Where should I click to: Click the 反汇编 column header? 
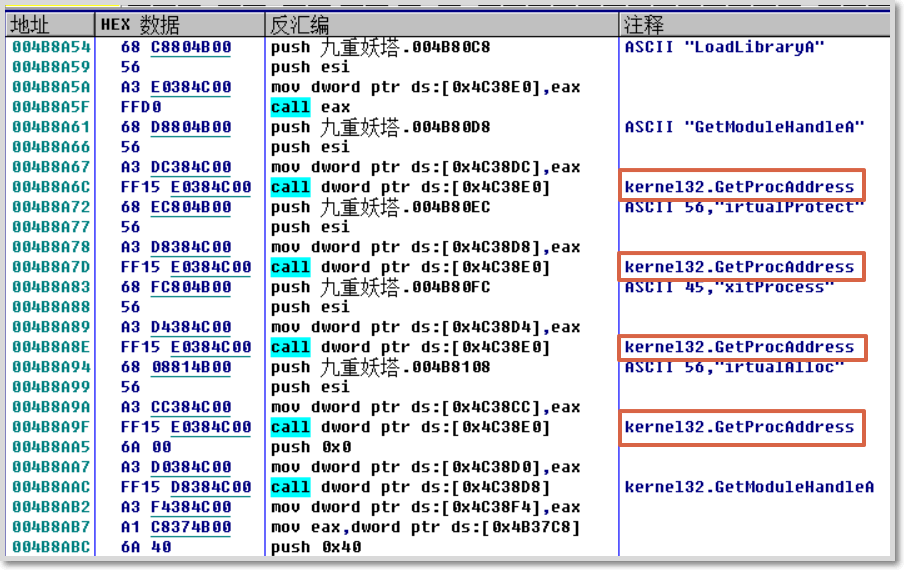pyautogui.click(x=442, y=25)
